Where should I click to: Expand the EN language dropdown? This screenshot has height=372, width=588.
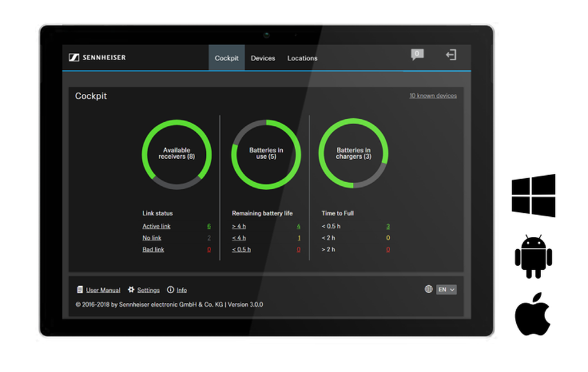click(446, 290)
